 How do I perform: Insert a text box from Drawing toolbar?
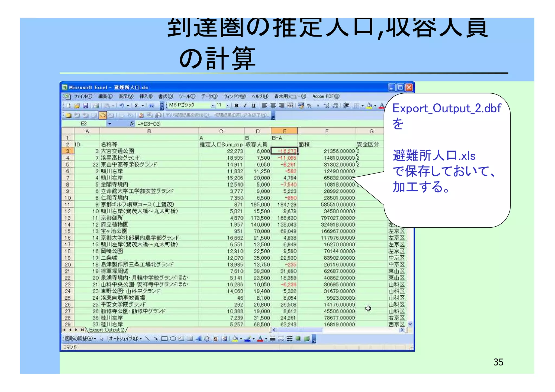[x=181, y=339]
